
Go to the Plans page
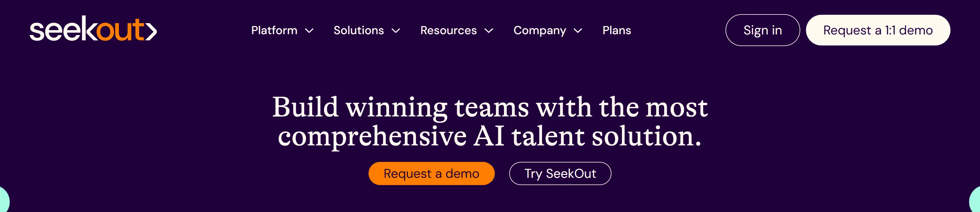(x=617, y=30)
